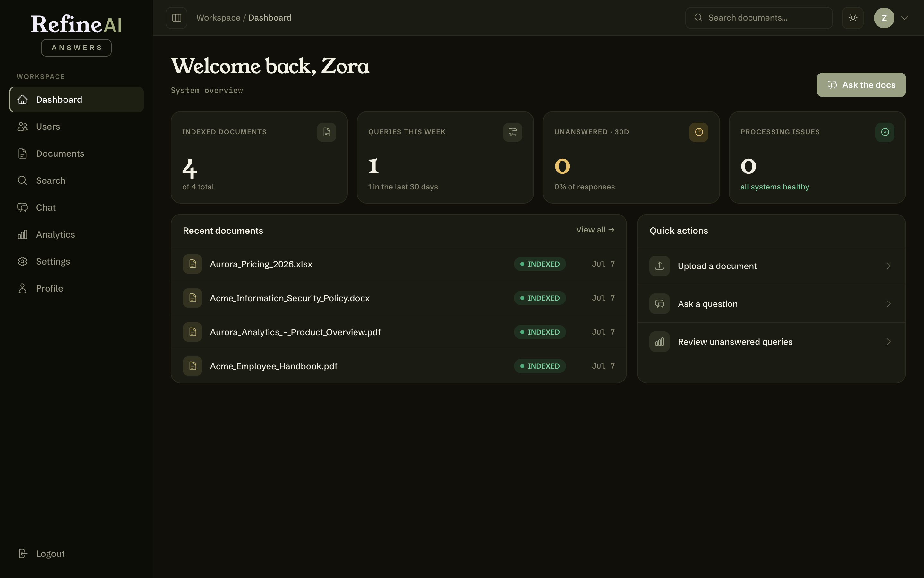Click Upload a document quick action
Image resolution: width=924 pixels, height=578 pixels.
(x=771, y=266)
